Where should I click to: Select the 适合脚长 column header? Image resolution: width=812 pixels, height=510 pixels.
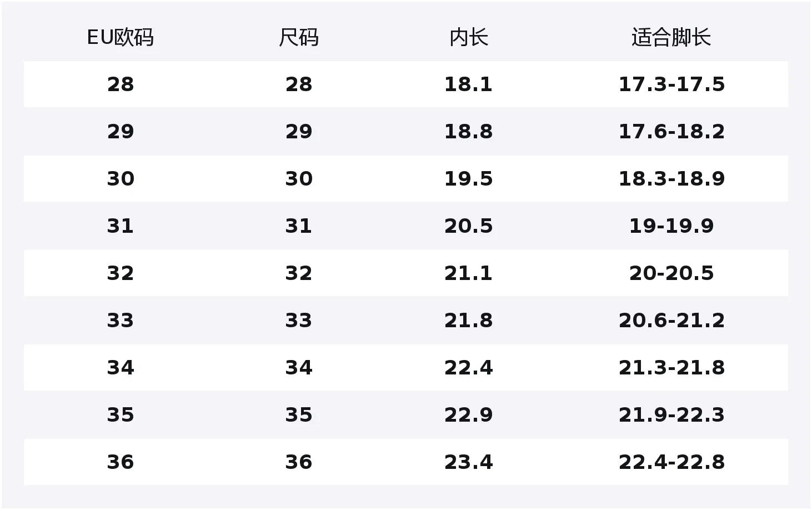click(x=671, y=38)
